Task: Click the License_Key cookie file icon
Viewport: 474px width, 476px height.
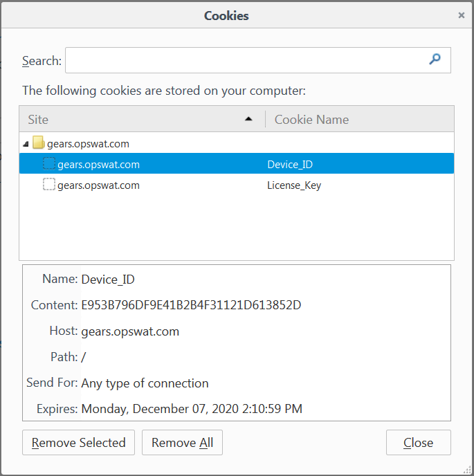Action: tap(49, 184)
